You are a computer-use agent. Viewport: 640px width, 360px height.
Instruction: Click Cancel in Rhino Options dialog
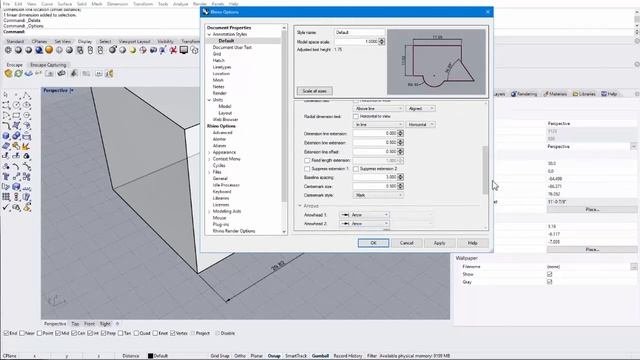407,243
